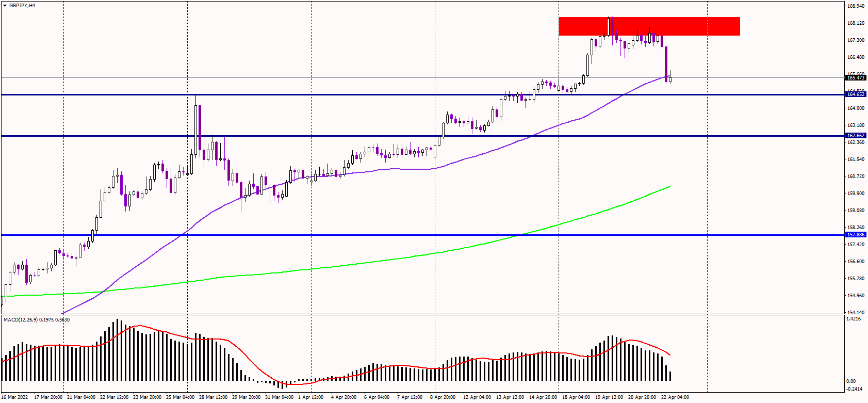Image resolution: width=868 pixels, height=403 pixels.
Task: Click the 155.780 price scale value
Action: (x=856, y=279)
